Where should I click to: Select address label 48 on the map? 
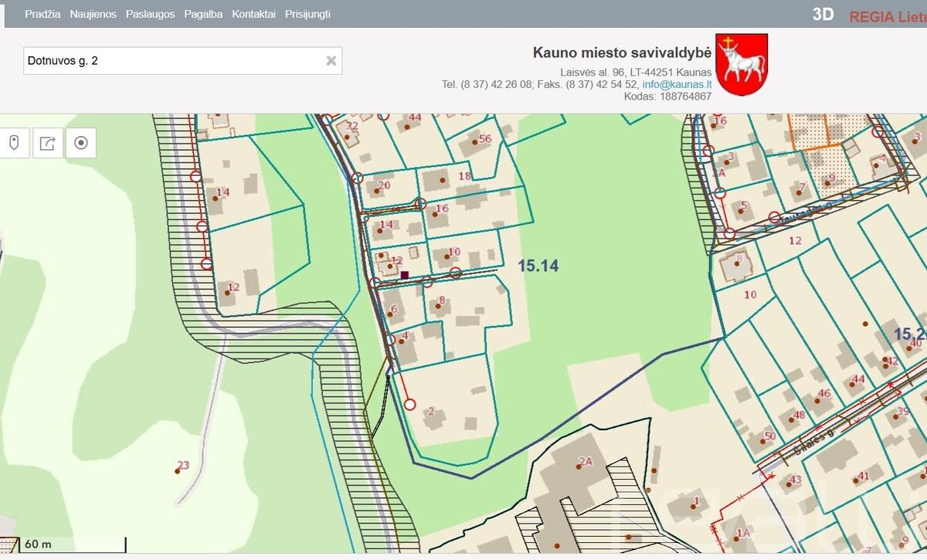tap(799, 415)
